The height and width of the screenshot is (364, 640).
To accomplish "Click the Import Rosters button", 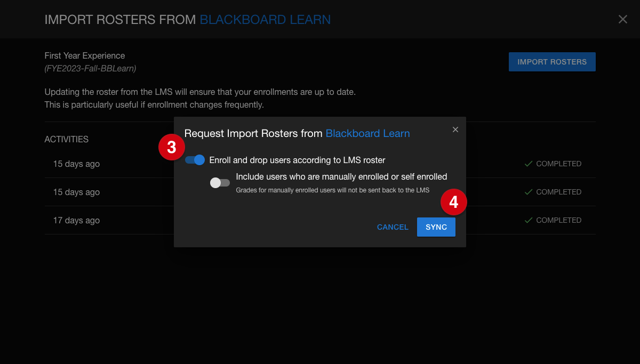I will tap(552, 62).
